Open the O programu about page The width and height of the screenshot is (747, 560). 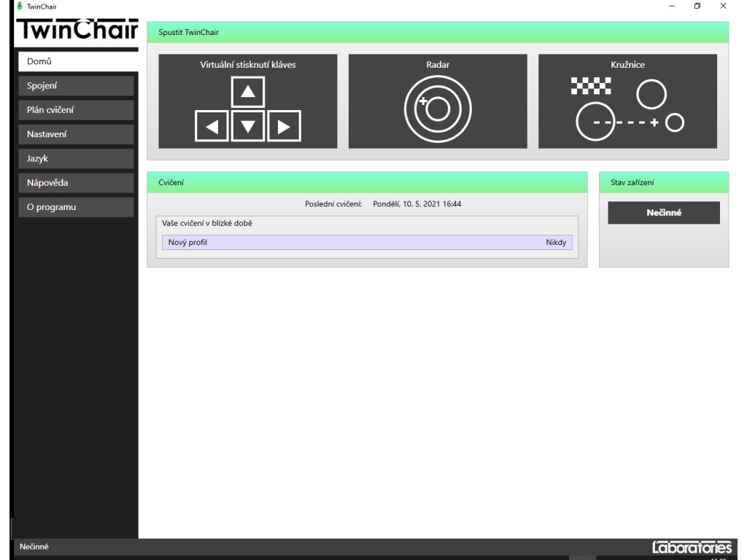(x=76, y=207)
